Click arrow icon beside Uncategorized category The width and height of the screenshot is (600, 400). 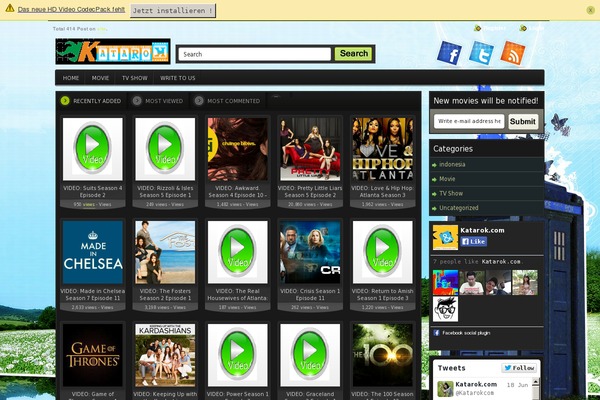point(434,209)
